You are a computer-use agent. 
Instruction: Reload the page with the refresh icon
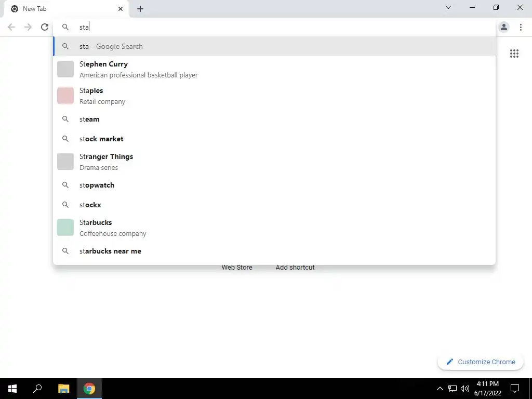coord(45,27)
